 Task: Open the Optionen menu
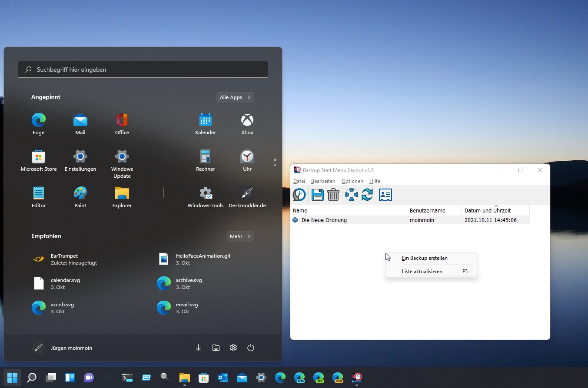coord(352,181)
